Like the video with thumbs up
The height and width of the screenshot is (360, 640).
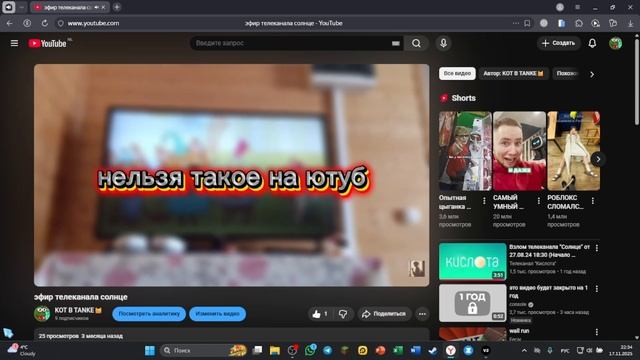320,313
